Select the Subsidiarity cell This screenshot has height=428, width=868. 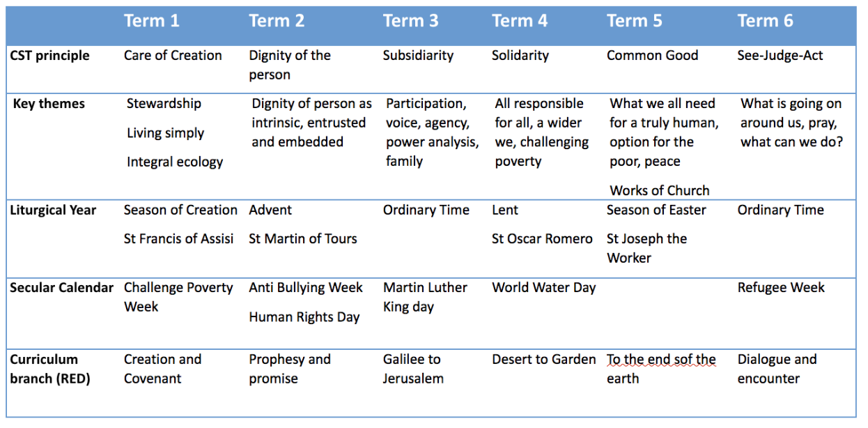(x=418, y=56)
